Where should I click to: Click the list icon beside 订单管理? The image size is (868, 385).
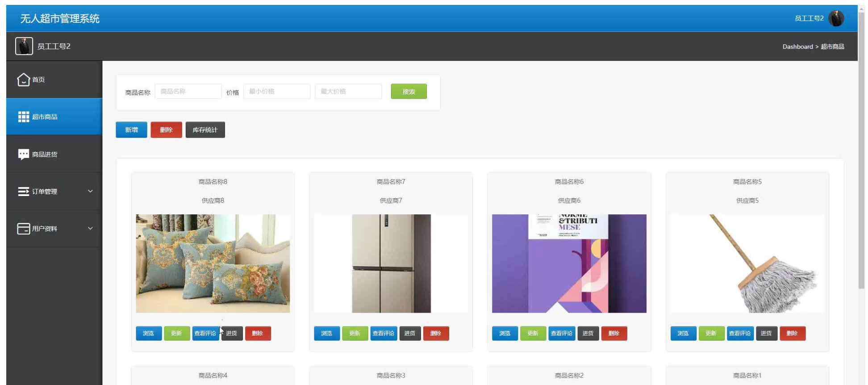pos(23,191)
